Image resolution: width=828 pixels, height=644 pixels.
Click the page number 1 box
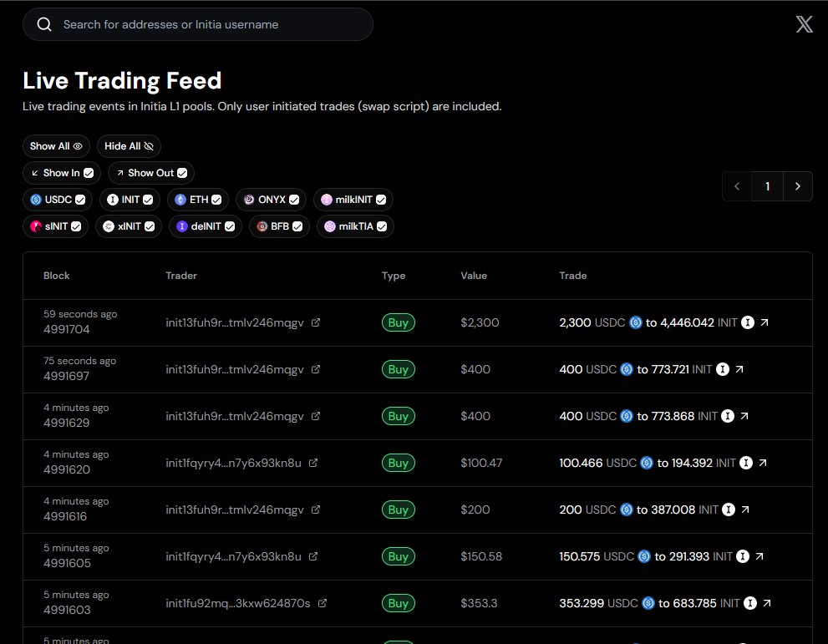click(767, 186)
